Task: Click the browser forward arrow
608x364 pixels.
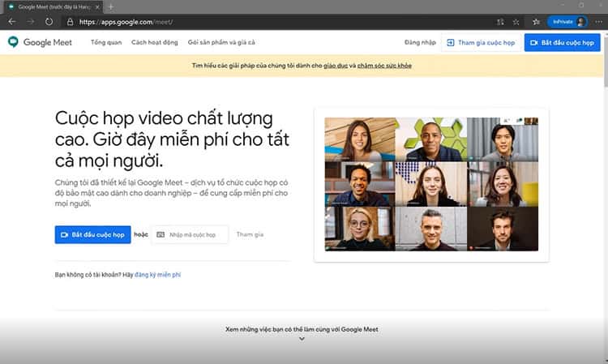Action: (30, 22)
